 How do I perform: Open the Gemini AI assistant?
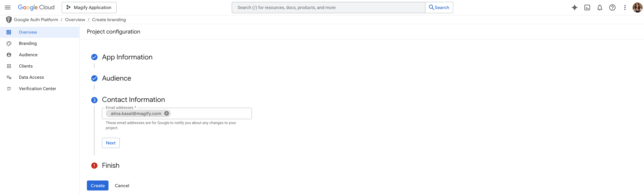coord(574,7)
